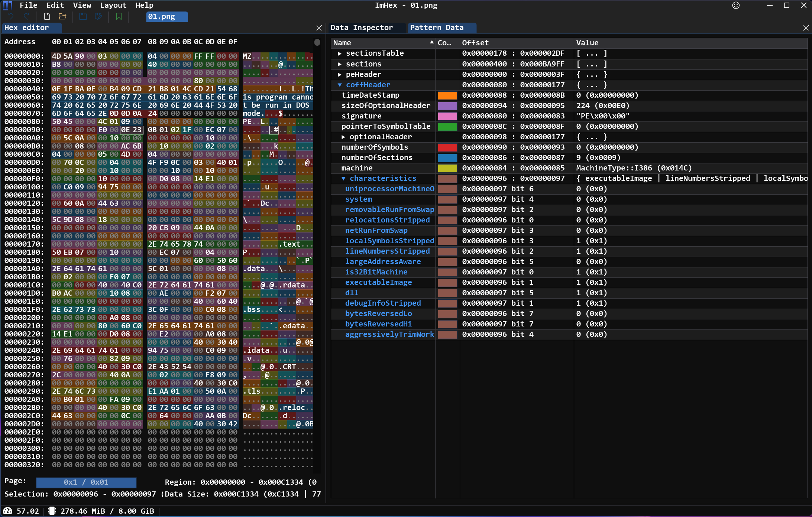Collapse the coffHeader tree node
The height and width of the screenshot is (517, 812).
click(340, 85)
